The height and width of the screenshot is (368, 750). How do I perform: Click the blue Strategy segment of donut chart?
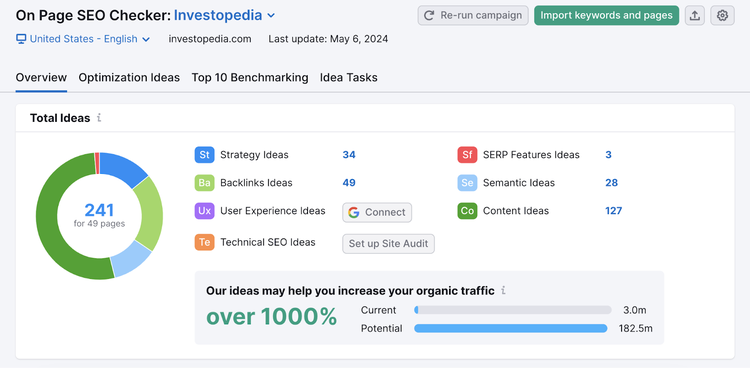[x=121, y=167]
